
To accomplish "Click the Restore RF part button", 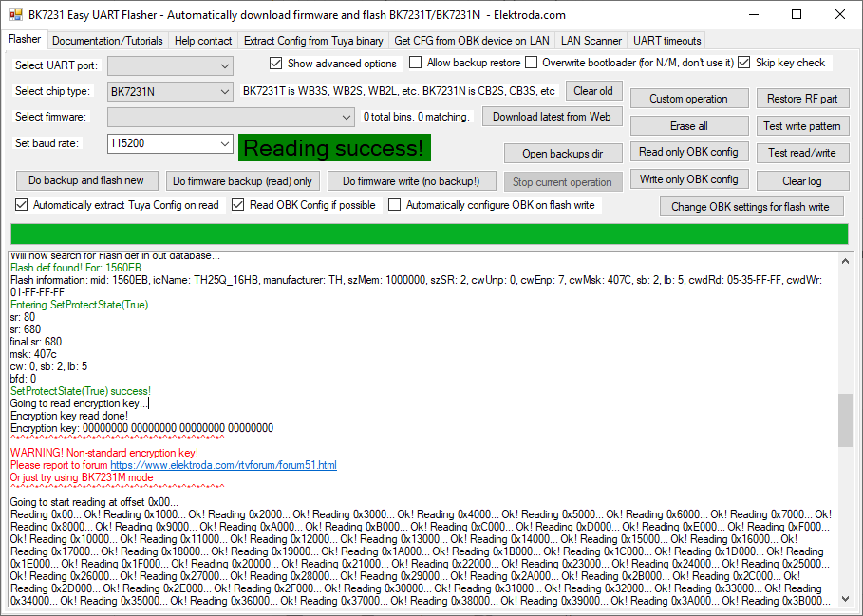I will [x=802, y=99].
